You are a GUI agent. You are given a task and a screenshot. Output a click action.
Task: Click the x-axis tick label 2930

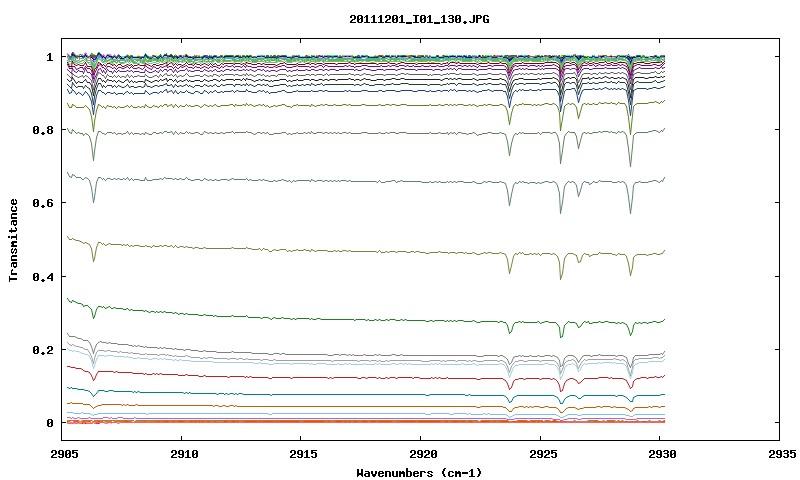click(x=662, y=454)
